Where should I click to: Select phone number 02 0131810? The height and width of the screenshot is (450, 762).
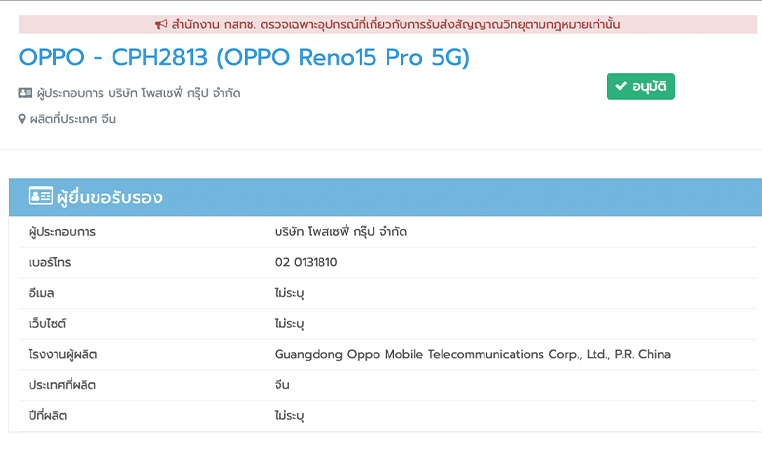(x=306, y=262)
